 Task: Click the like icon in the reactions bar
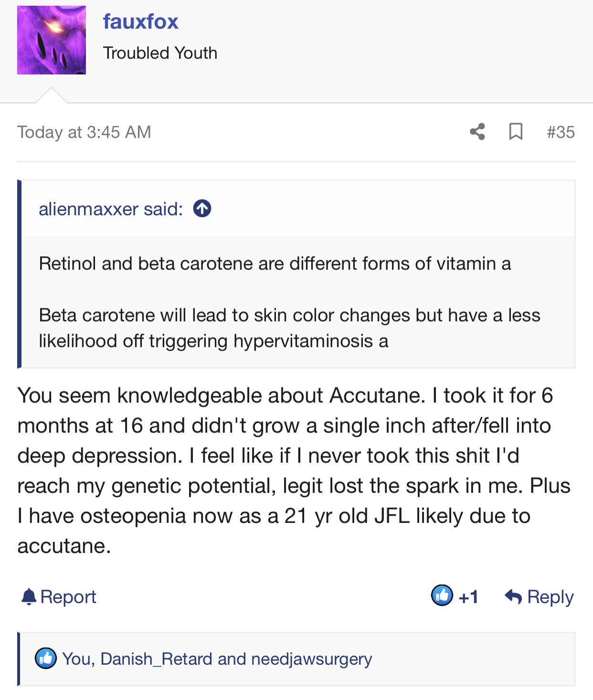pos(46,658)
